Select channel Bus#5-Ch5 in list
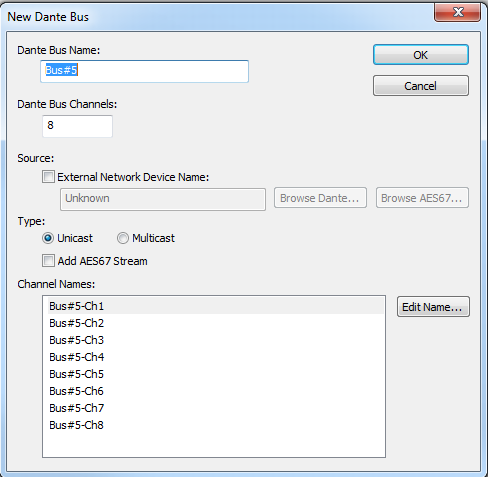This screenshot has width=488, height=477. pyautogui.click(x=216, y=374)
